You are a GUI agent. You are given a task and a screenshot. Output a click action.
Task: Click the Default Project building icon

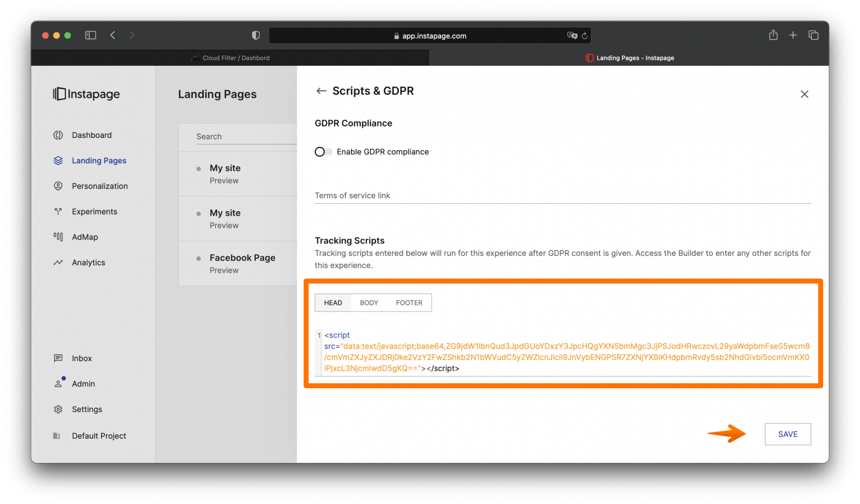56,436
